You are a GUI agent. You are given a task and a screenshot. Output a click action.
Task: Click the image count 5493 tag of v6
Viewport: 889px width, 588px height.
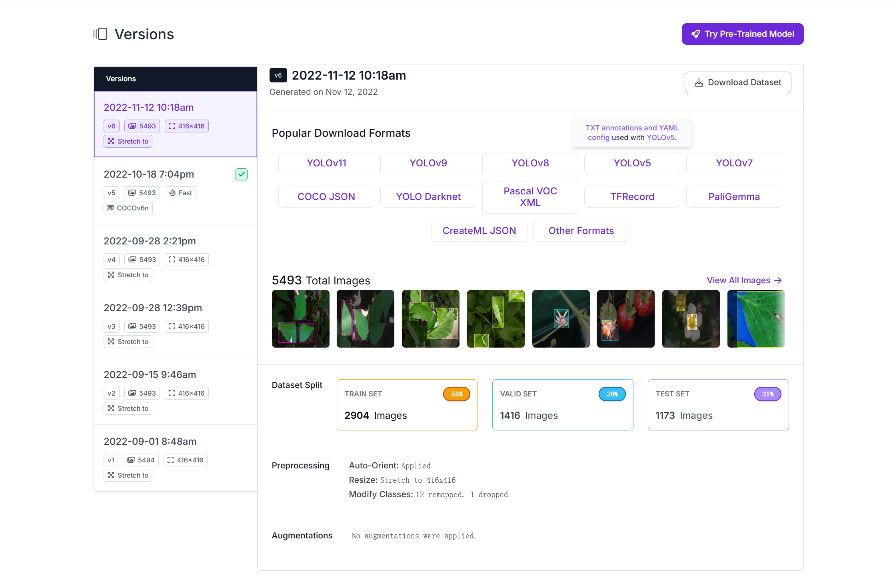[142, 126]
